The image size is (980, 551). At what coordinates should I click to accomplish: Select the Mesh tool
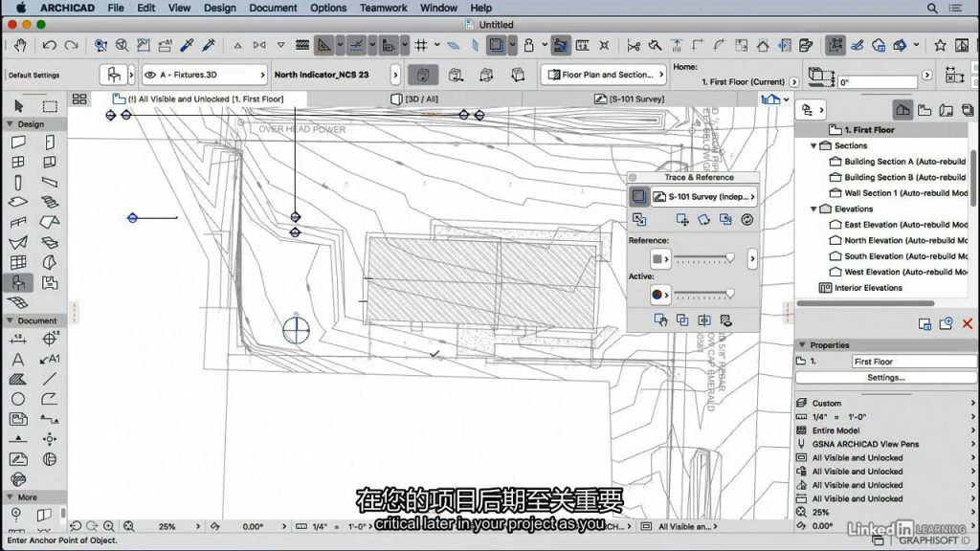(x=18, y=302)
